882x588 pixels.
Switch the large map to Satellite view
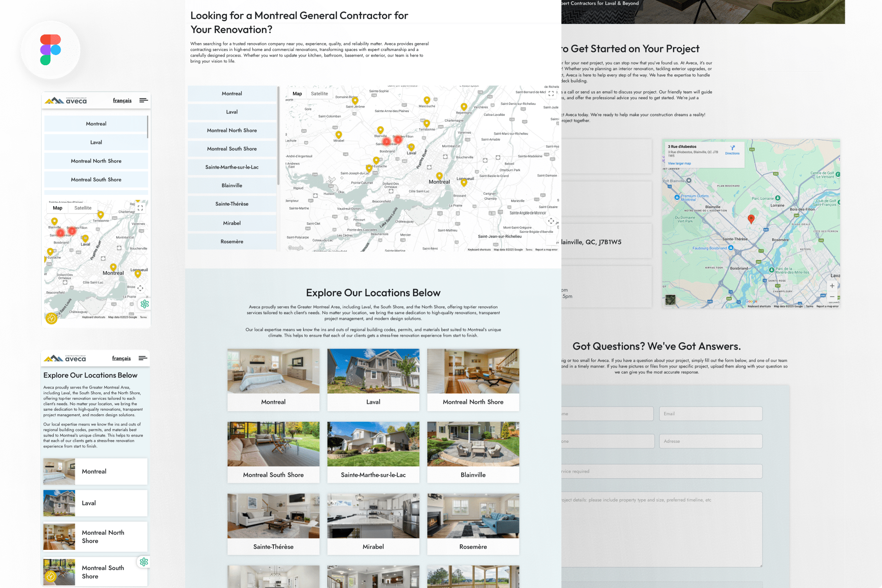point(319,94)
